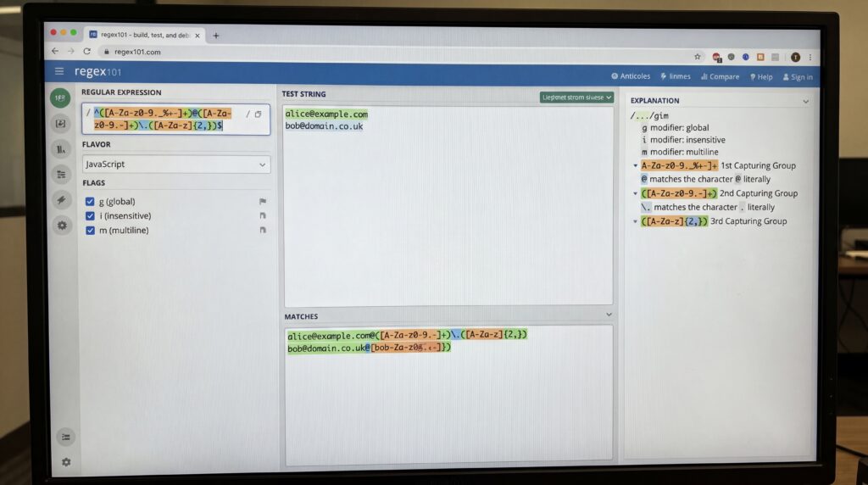Close the regex101 browser tab
This screenshot has width=868, height=485.
(197, 36)
